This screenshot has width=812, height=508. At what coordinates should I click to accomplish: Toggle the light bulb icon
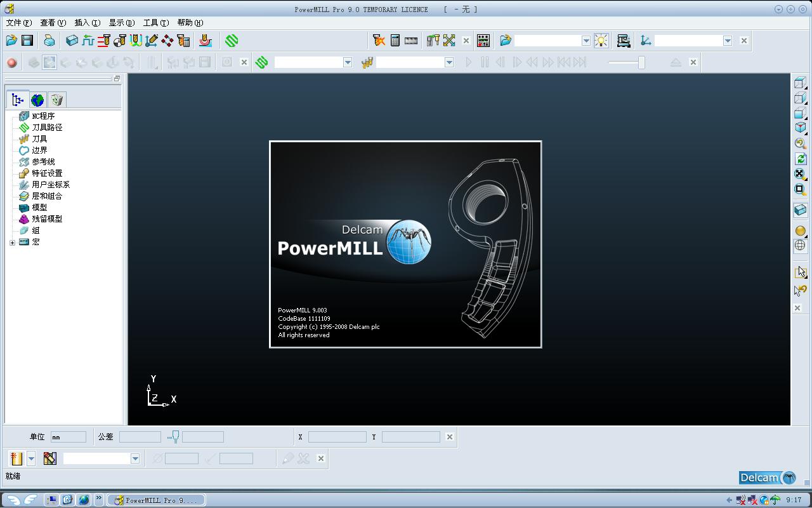pyautogui.click(x=601, y=41)
